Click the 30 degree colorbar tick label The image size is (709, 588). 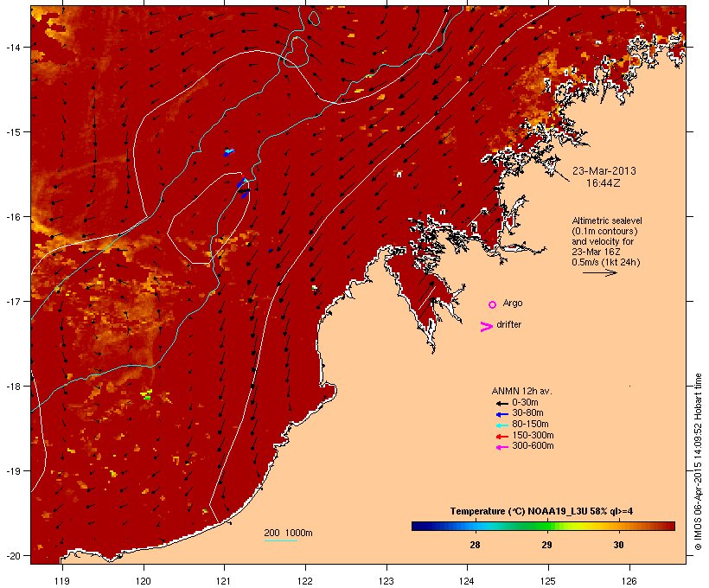point(618,545)
